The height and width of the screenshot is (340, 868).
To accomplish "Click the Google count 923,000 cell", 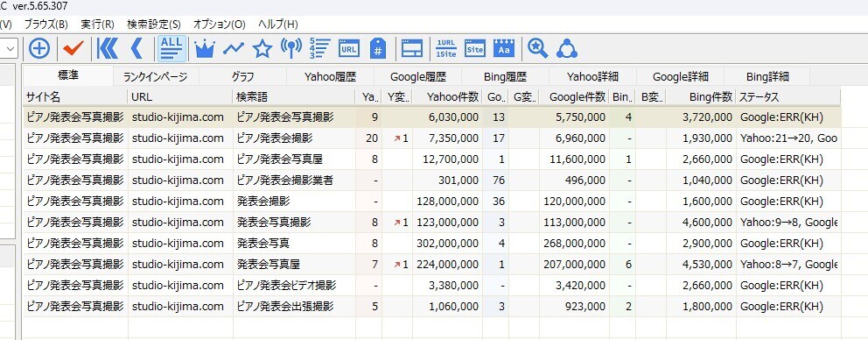I will click(x=574, y=306).
